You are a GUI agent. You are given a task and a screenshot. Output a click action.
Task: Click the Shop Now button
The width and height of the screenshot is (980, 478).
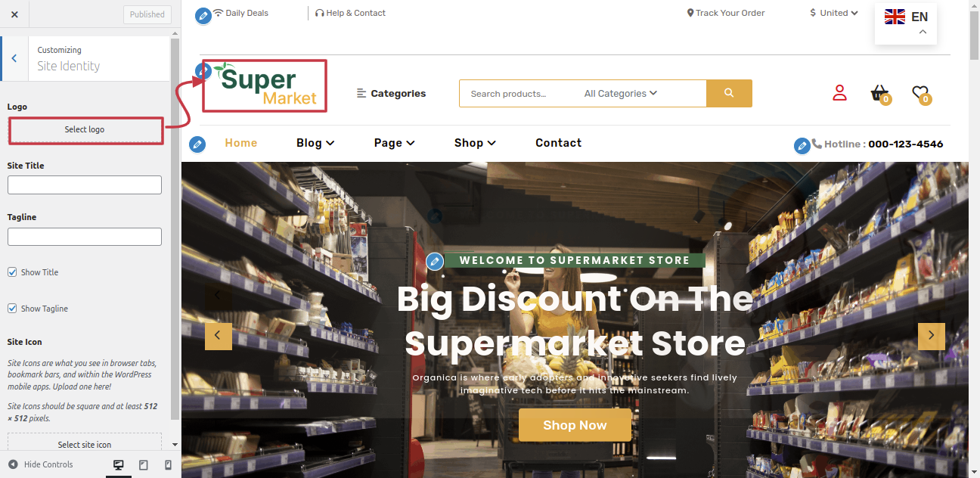pos(575,425)
